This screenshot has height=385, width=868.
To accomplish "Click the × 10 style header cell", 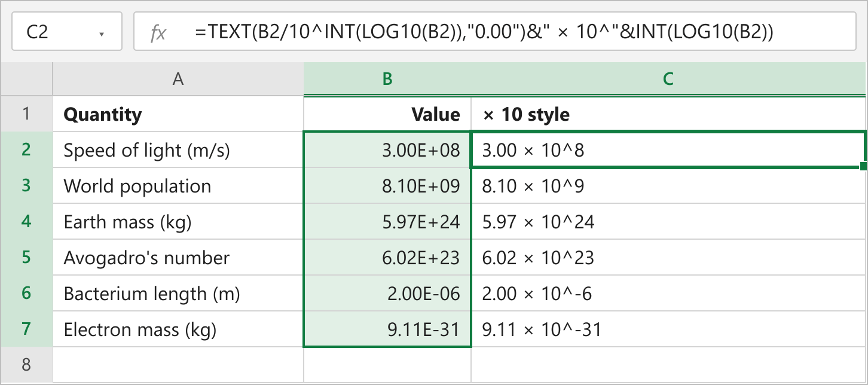I will pyautogui.click(x=668, y=114).
